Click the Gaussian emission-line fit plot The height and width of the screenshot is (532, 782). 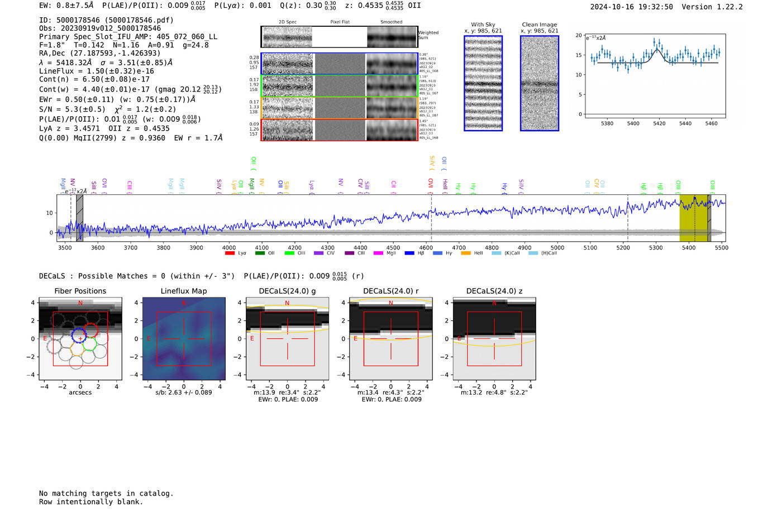pyautogui.click(x=655, y=76)
